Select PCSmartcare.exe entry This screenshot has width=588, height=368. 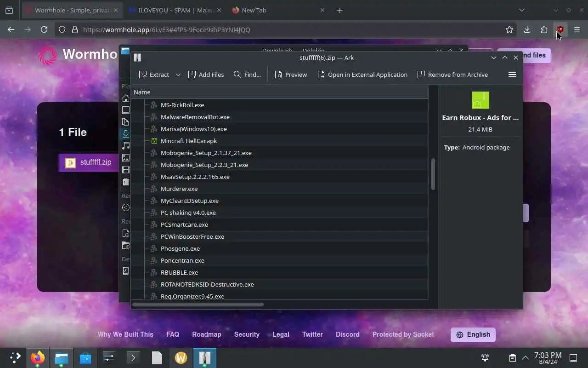pyautogui.click(x=184, y=224)
